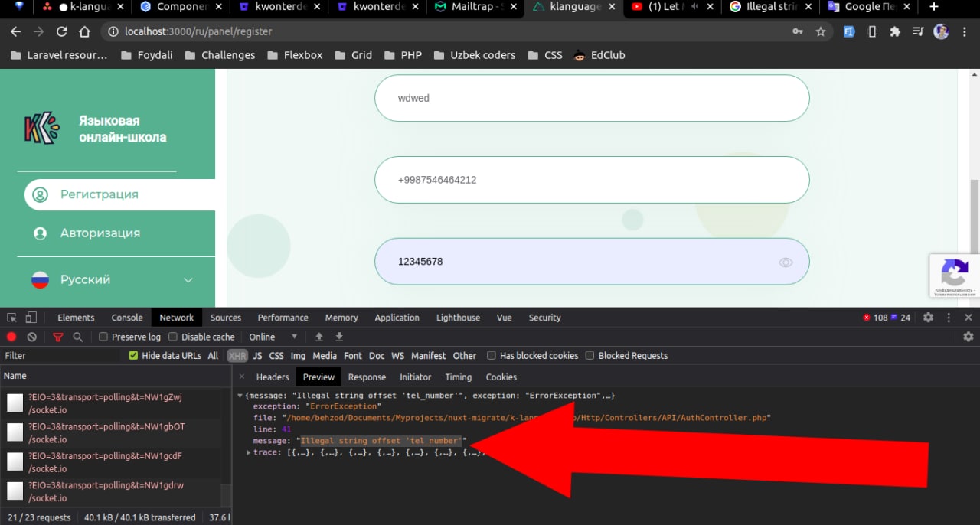The image size is (980, 525).
Task: Select request with t=NW1gZwj
Action: (x=115, y=404)
